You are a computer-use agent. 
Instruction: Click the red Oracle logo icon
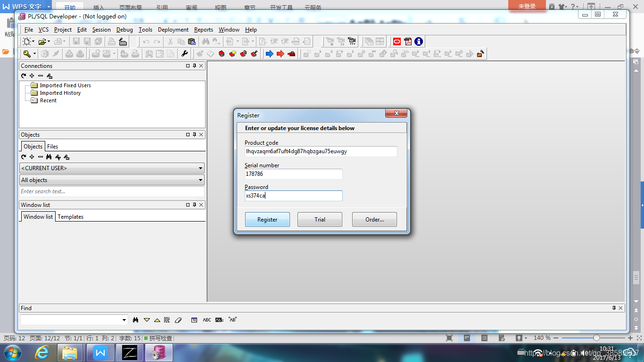[397, 41]
